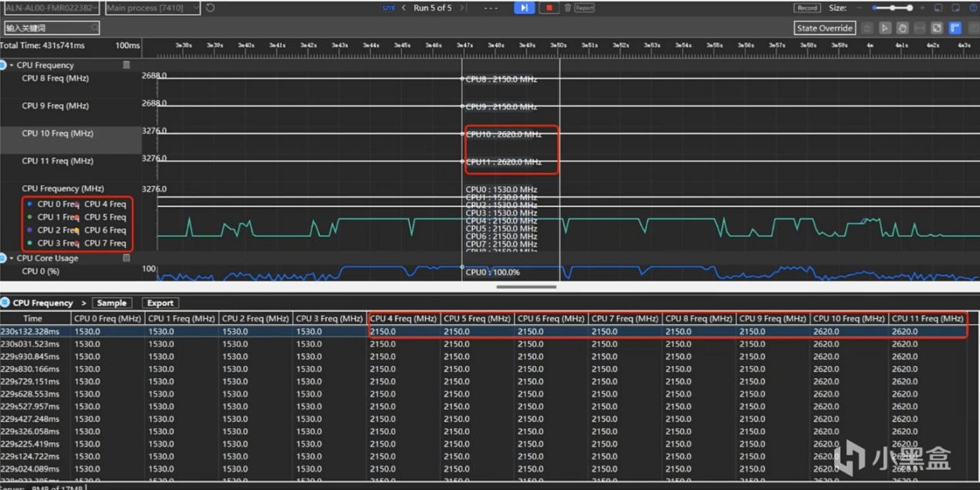The width and height of the screenshot is (980, 490).
Task: Open the CPU Frequency track options icon
Action: pyautogui.click(x=127, y=66)
